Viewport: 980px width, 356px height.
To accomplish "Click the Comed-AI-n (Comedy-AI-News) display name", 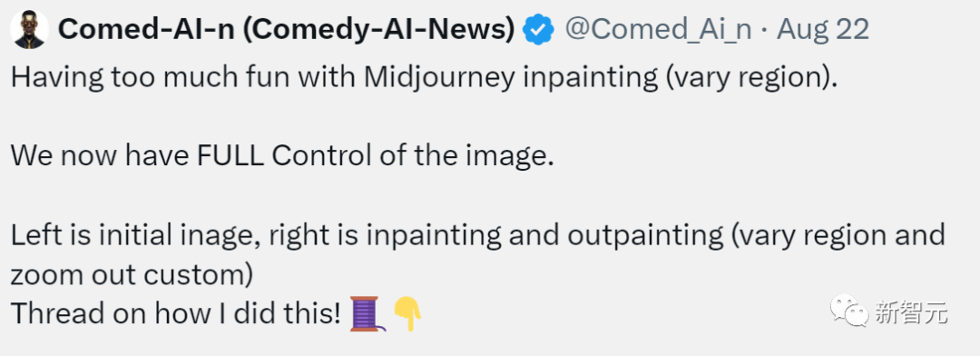I will point(288,29).
